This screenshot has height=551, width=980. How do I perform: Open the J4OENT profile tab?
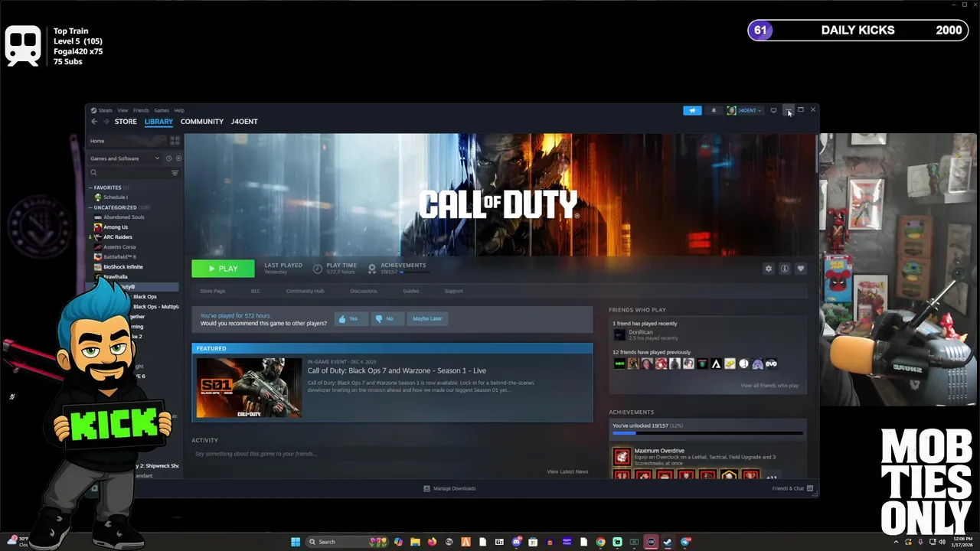pyautogui.click(x=244, y=122)
